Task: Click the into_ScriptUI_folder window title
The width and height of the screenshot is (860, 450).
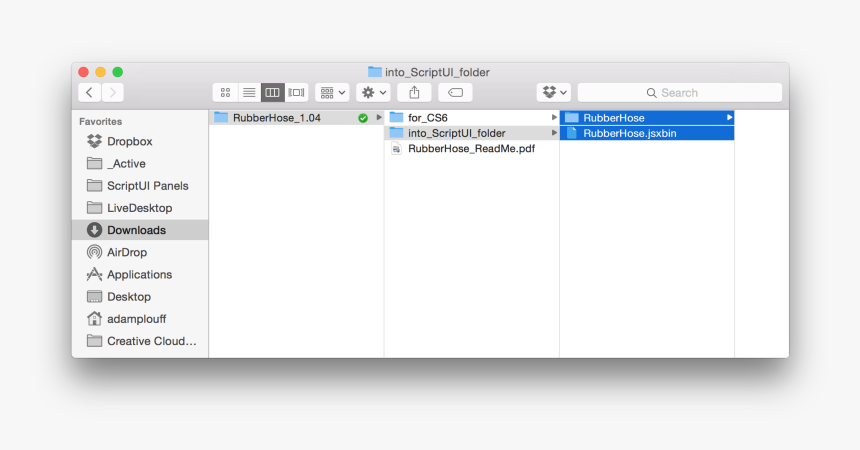Action: [x=437, y=72]
